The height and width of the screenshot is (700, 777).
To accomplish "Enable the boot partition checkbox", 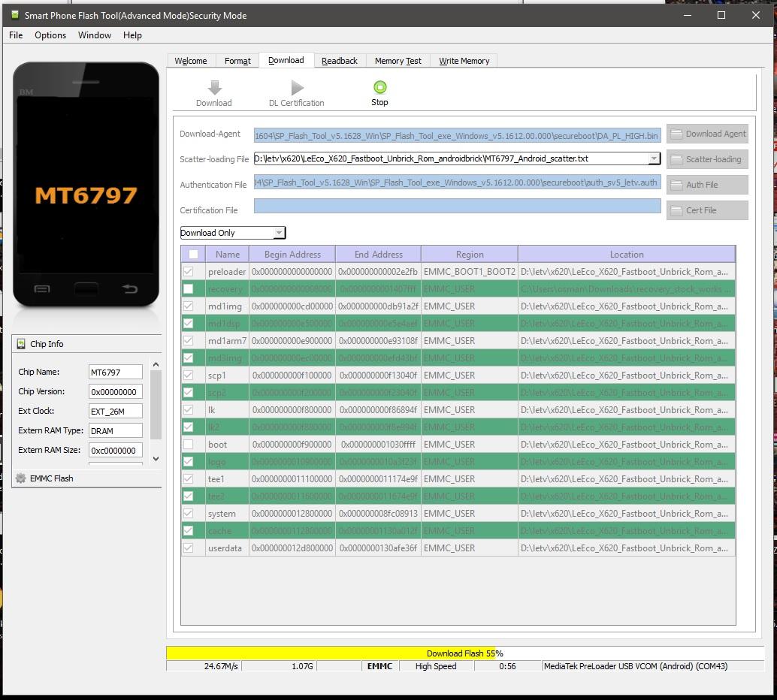I will pyautogui.click(x=189, y=445).
